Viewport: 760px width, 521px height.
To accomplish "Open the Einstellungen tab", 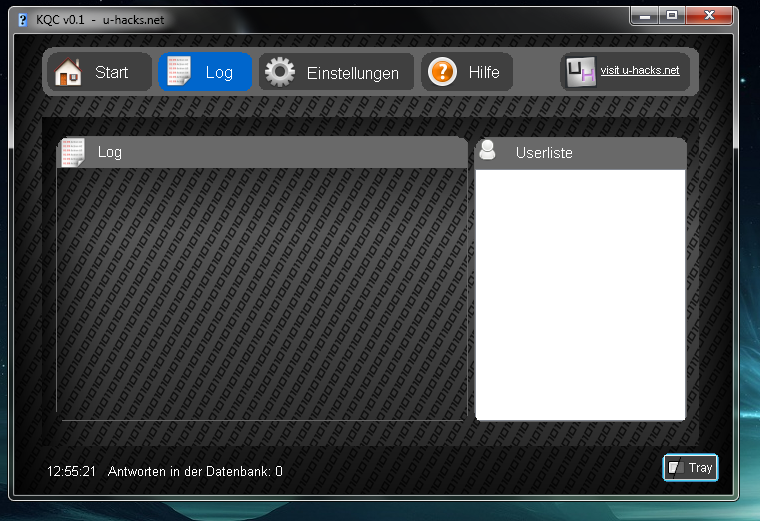I will [x=352, y=73].
